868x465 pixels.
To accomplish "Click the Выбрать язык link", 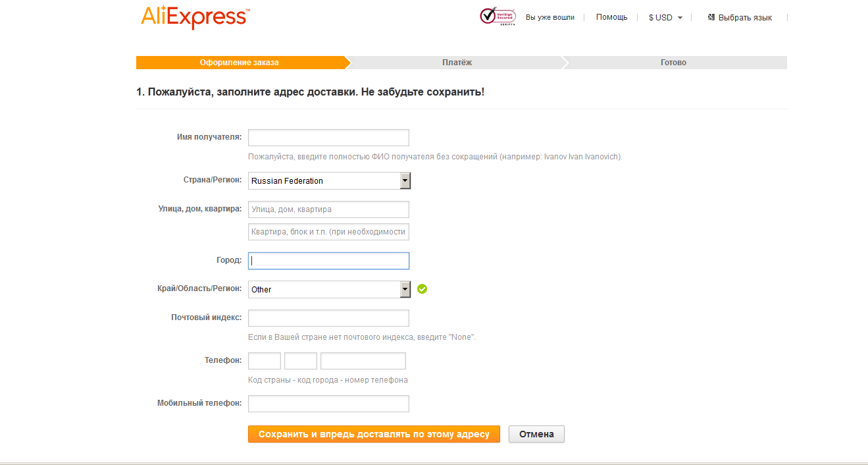I will coord(745,18).
